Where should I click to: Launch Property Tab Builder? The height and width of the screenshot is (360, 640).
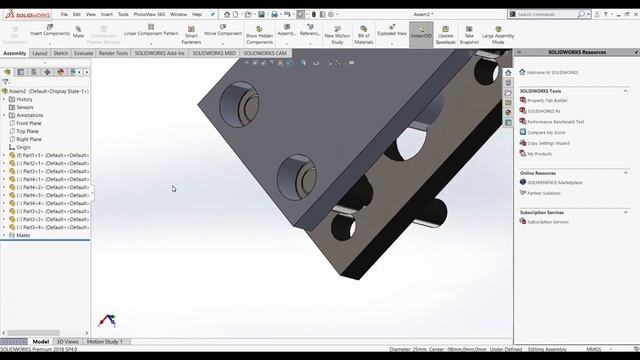click(547, 100)
